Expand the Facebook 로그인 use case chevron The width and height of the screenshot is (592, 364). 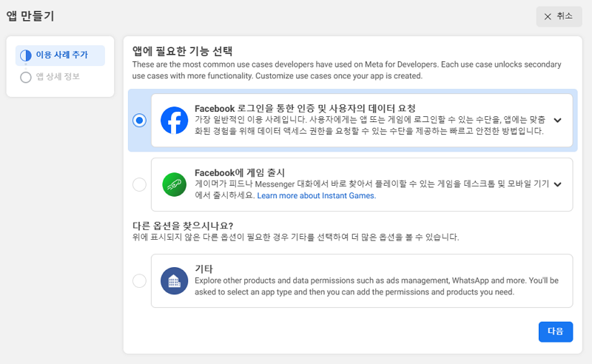558,121
